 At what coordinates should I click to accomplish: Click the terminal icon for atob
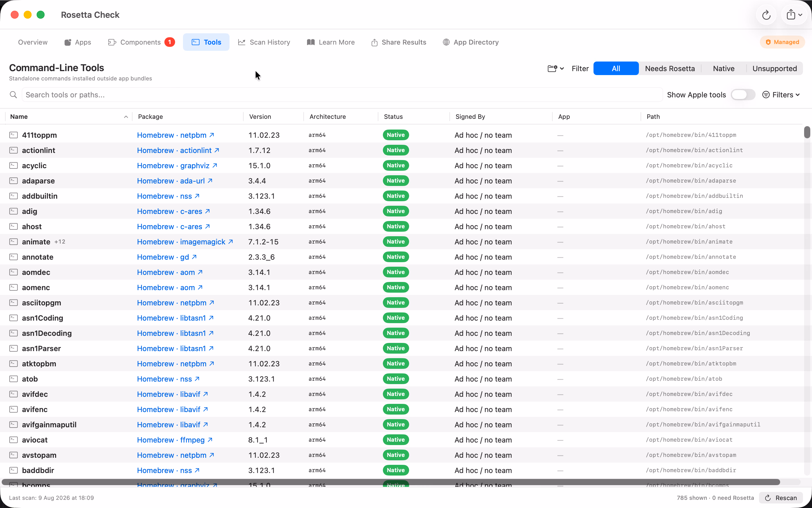(14, 379)
